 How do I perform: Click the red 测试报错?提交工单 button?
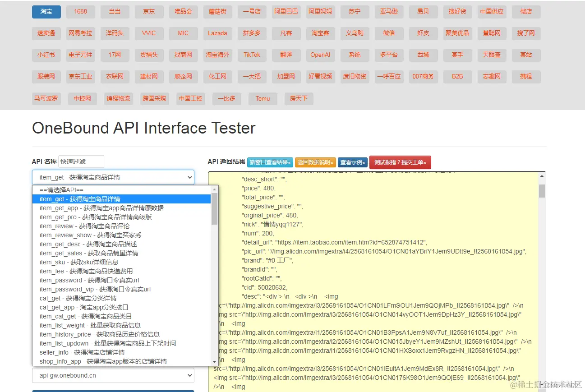click(x=401, y=162)
